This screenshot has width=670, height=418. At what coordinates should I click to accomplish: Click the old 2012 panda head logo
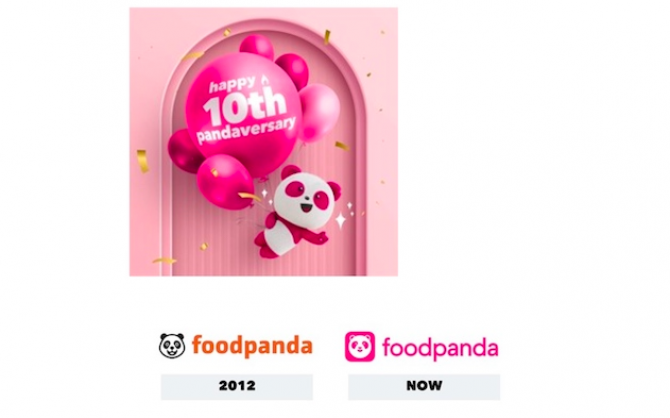point(172,345)
